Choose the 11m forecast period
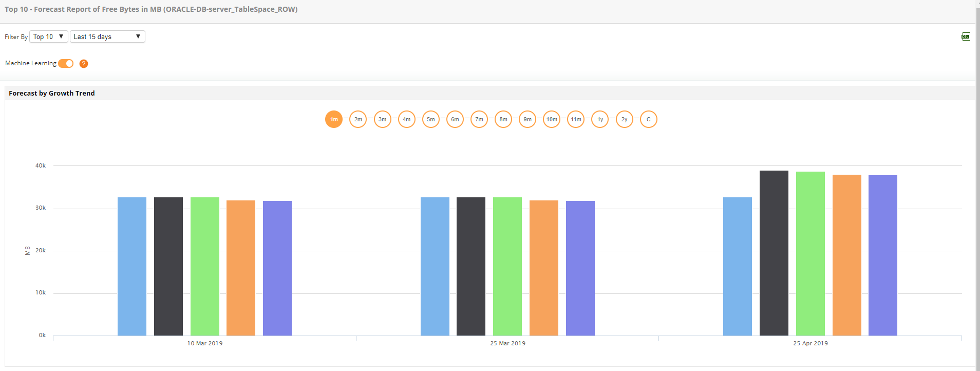The width and height of the screenshot is (980, 371). (x=576, y=119)
